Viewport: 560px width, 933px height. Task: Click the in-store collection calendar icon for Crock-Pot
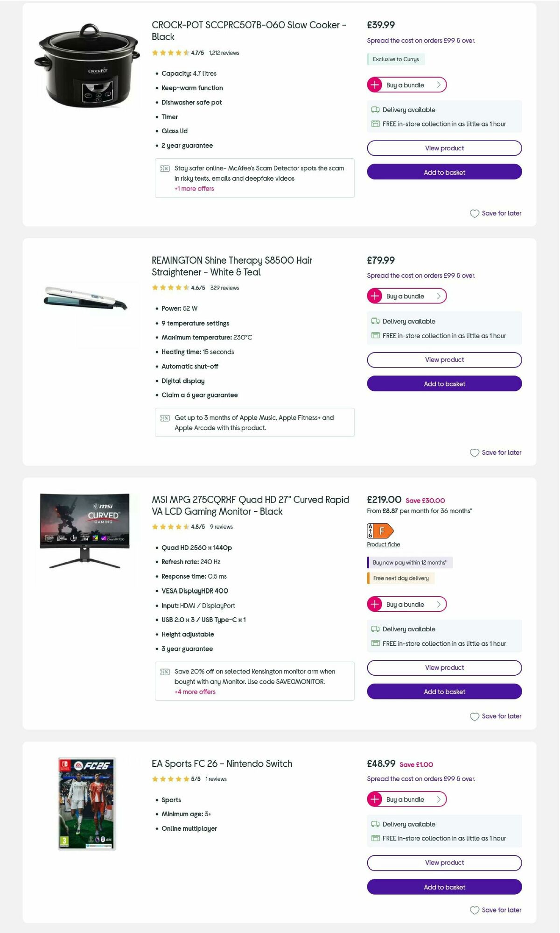point(376,124)
